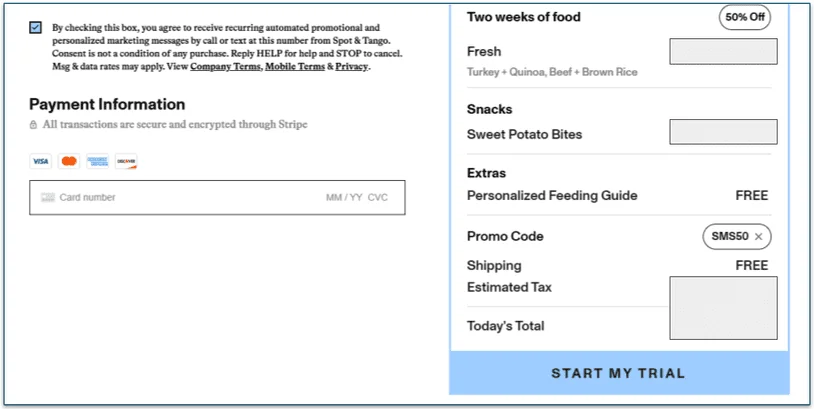Click the Discover card icon

(x=126, y=161)
